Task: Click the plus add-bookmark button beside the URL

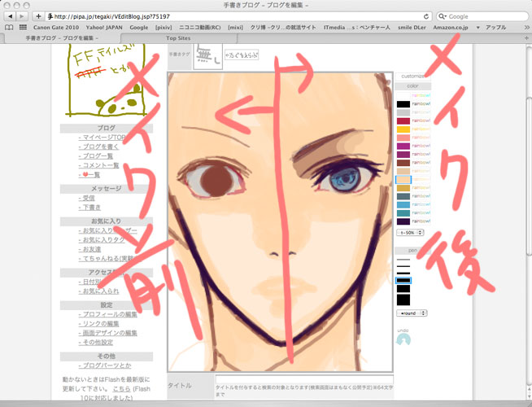Action: [38, 16]
